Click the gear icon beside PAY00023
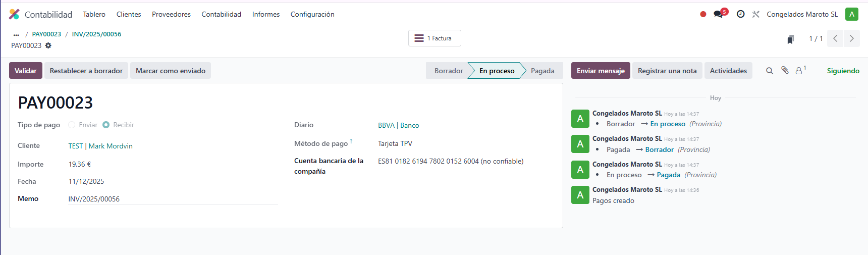Viewport: 868px width, 255px height. 48,45
